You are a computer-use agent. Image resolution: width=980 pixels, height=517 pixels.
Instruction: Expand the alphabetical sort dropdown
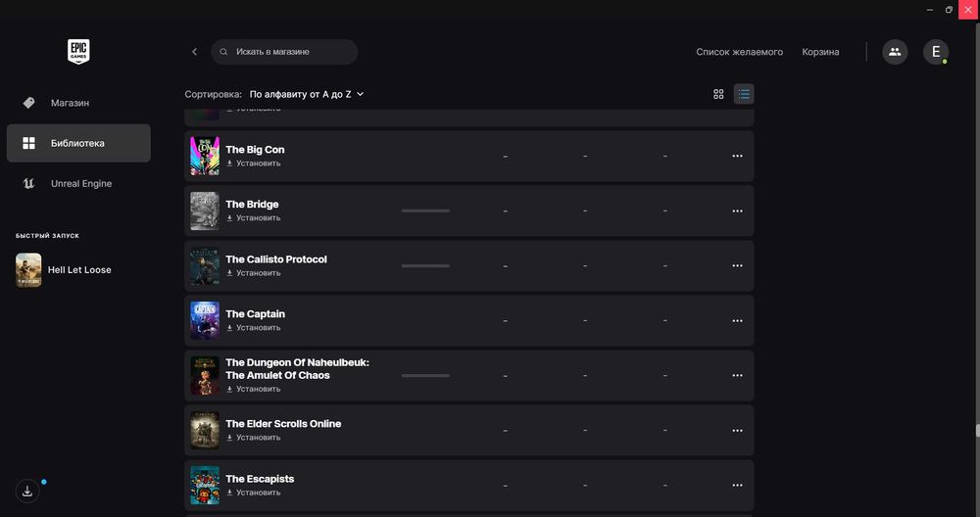[306, 94]
